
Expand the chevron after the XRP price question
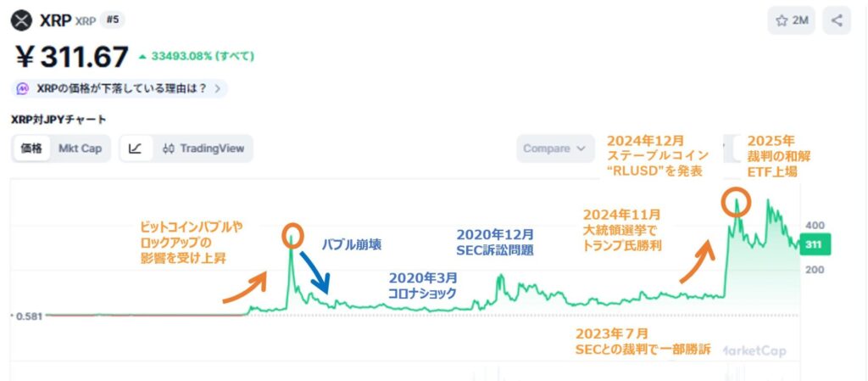218,88
